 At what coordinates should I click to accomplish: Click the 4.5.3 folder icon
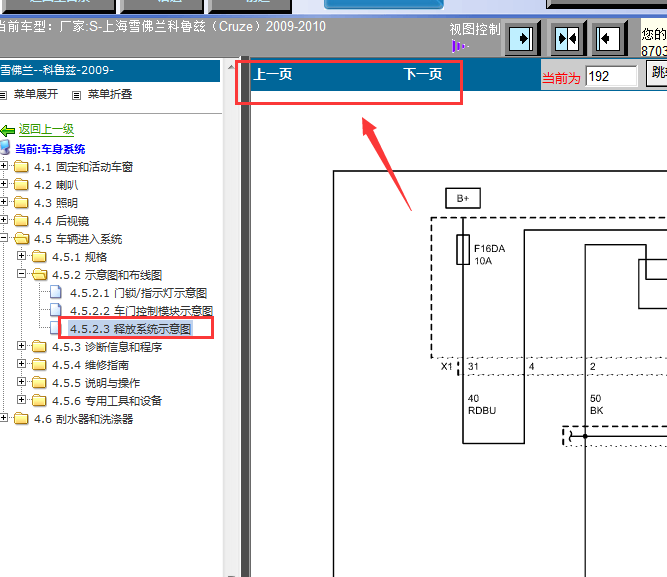point(39,346)
